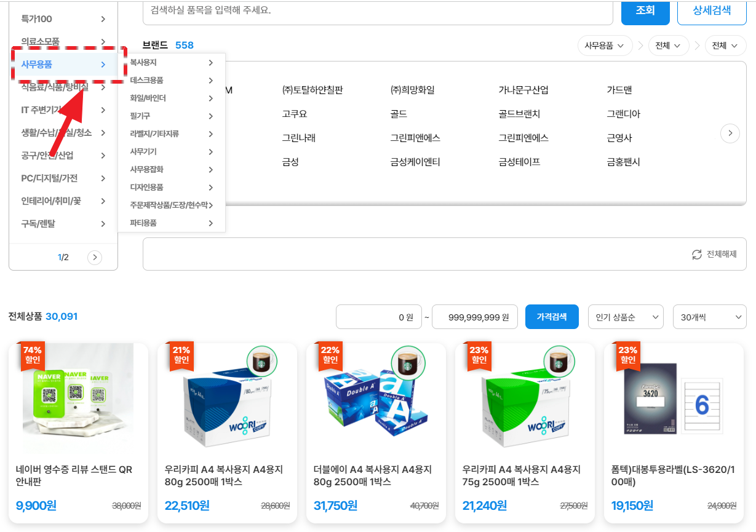This screenshot has width=756, height=532.
Task: Open the PC/디지털/가전 category
Action: point(50,178)
